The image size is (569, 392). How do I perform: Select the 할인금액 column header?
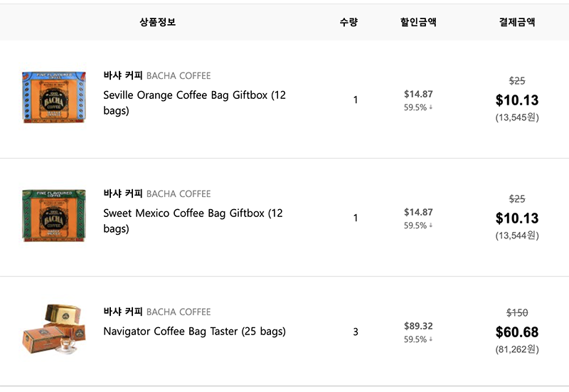tap(418, 22)
